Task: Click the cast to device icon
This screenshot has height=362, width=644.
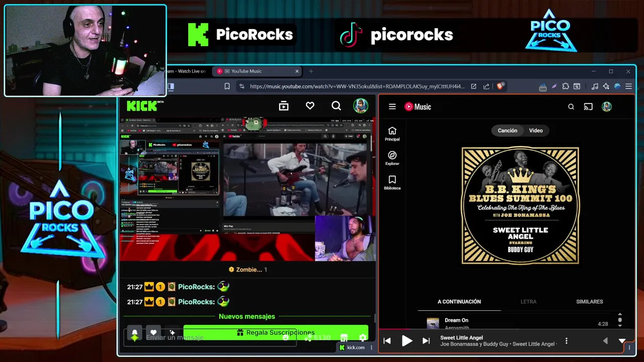Action: 588,107
